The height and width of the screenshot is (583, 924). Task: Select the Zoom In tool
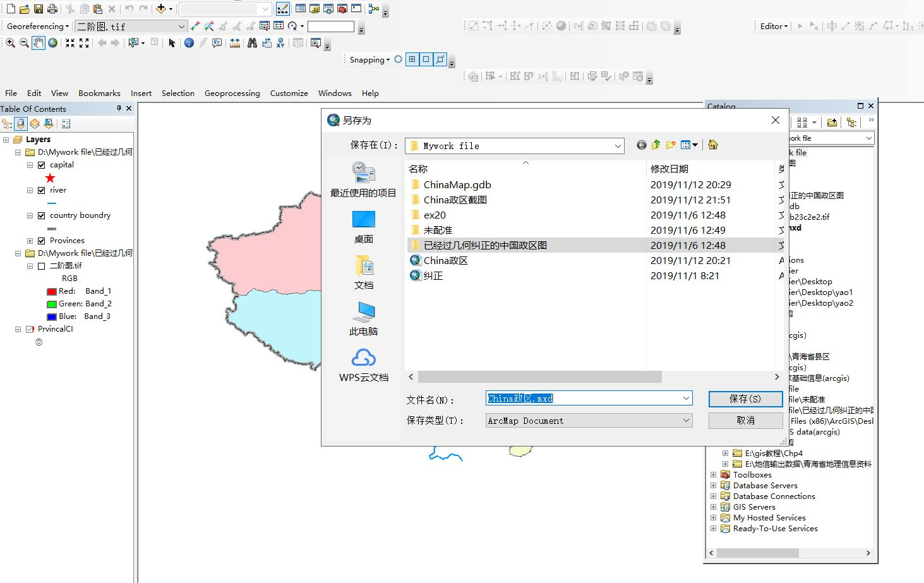10,43
